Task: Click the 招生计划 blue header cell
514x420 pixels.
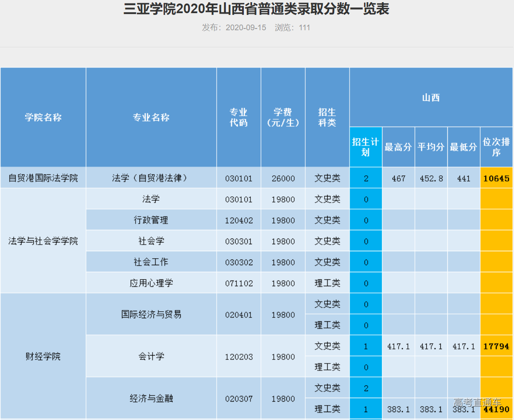Action: (366, 147)
